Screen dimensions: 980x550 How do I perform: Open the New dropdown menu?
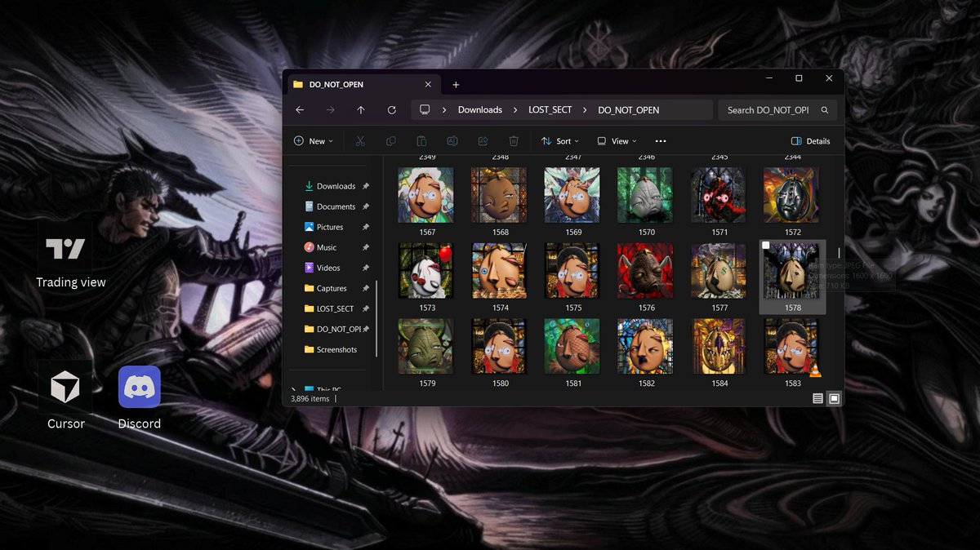[x=314, y=141]
